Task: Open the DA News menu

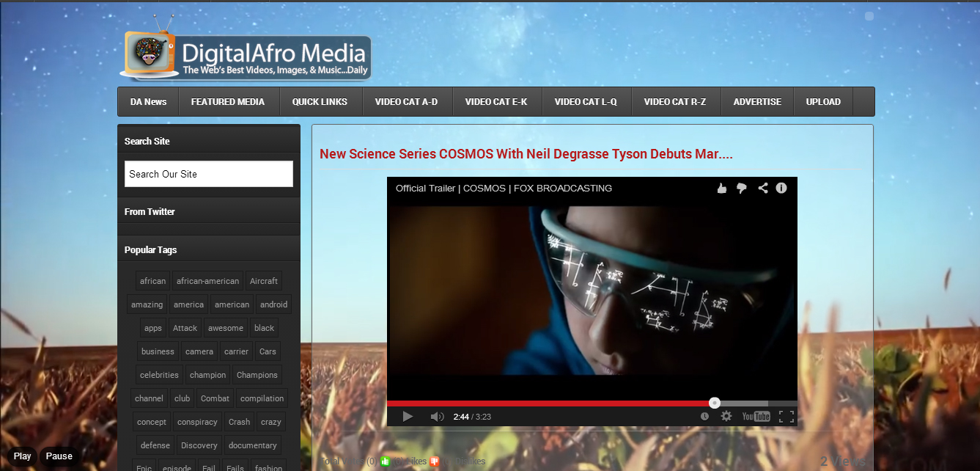Action: point(148,102)
